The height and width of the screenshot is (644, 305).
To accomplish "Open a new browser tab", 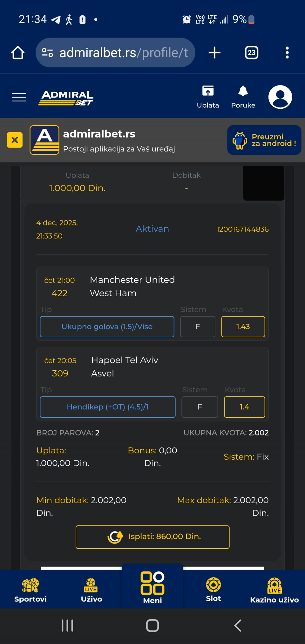I will (214, 53).
